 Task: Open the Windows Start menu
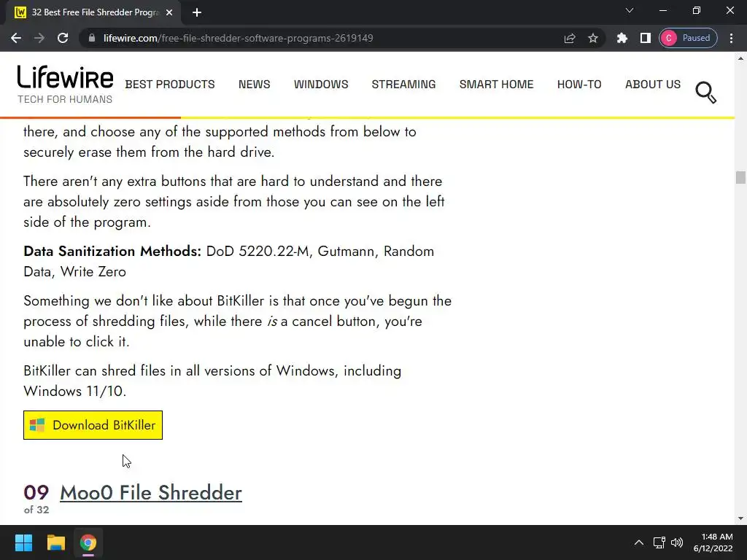[x=23, y=542]
